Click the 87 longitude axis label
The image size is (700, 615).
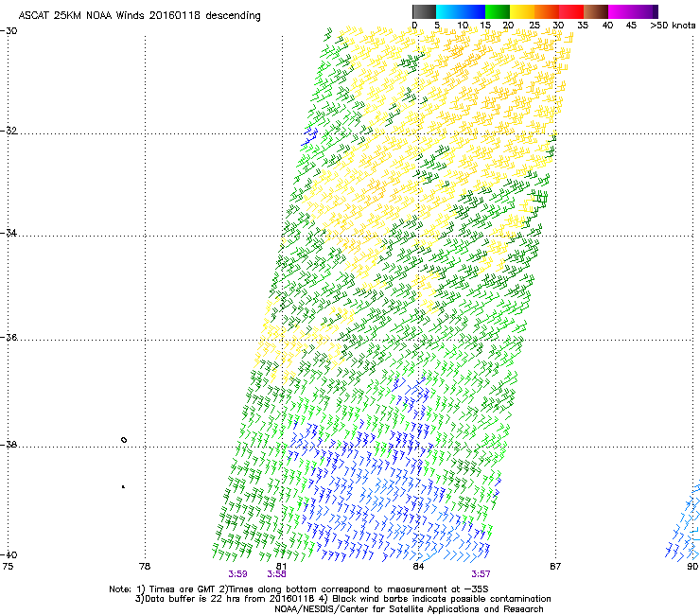(x=555, y=567)
